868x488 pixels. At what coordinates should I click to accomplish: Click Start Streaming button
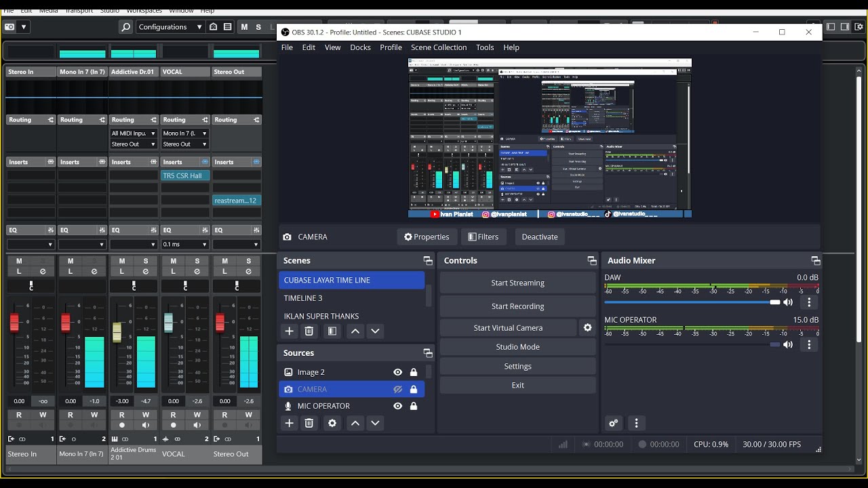(x=517, y=283)
